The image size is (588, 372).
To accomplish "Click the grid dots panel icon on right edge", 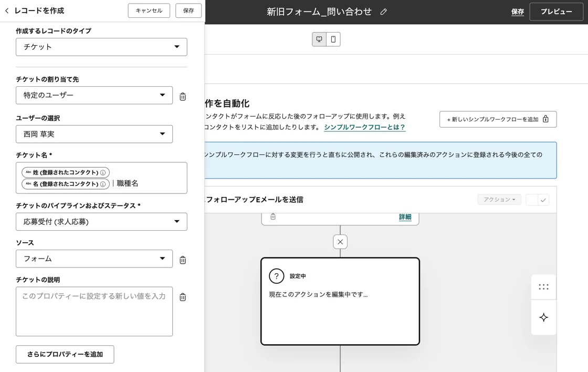I will 543,287.
